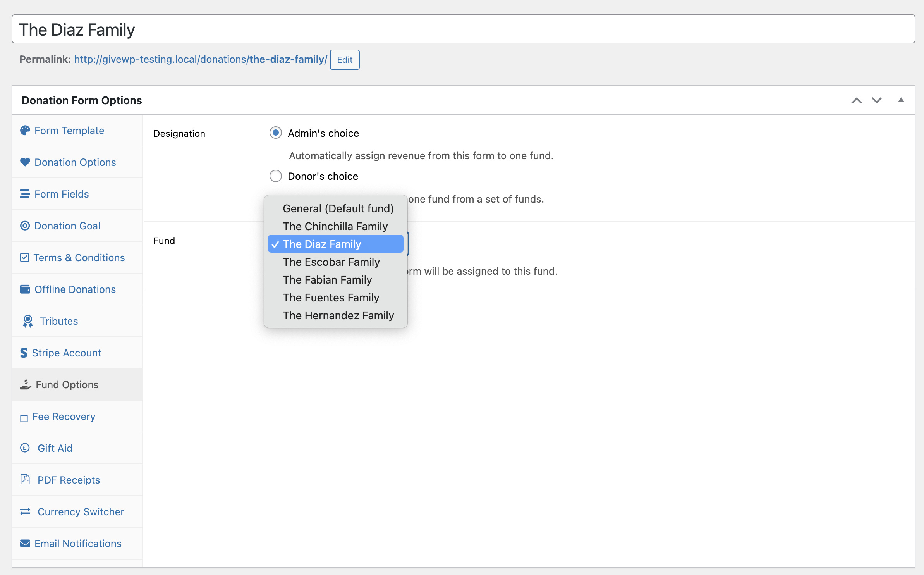The width and height of the screenshot is (924, 575).
Task: Switch to the Currency Switcher tab
Action: [77, 512]
